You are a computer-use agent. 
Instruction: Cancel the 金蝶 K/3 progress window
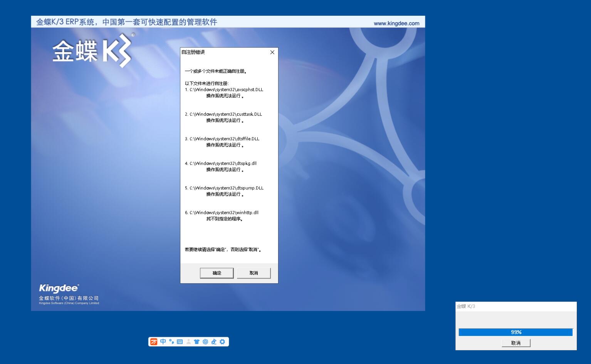click(x=516, y=343)
